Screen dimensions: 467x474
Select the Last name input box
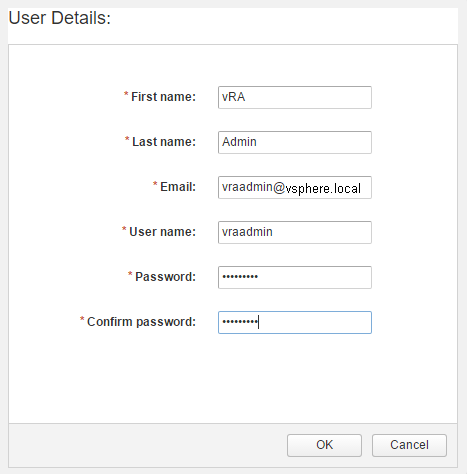tap(295, 142)
